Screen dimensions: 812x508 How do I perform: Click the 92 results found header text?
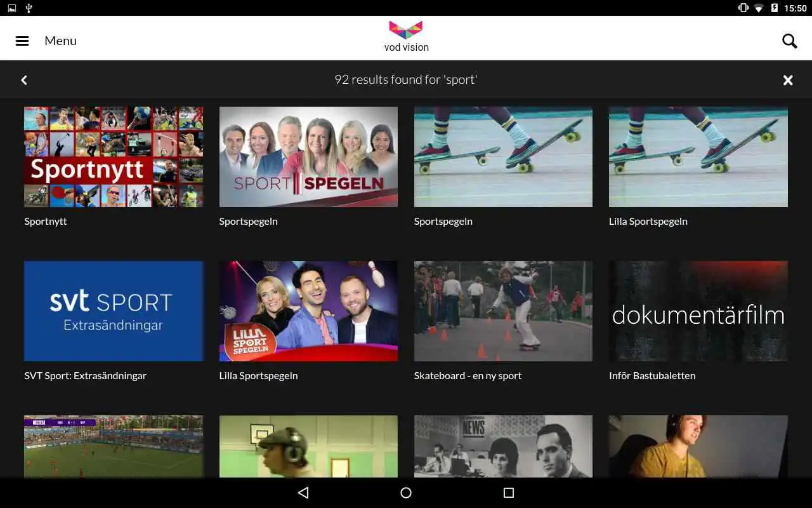click(x=406, y=79)
